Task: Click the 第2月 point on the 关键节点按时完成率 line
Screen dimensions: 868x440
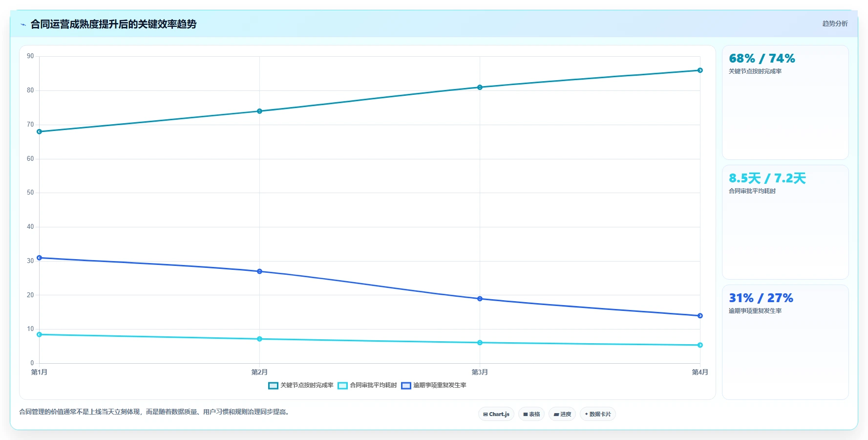Action: (259, 111)
